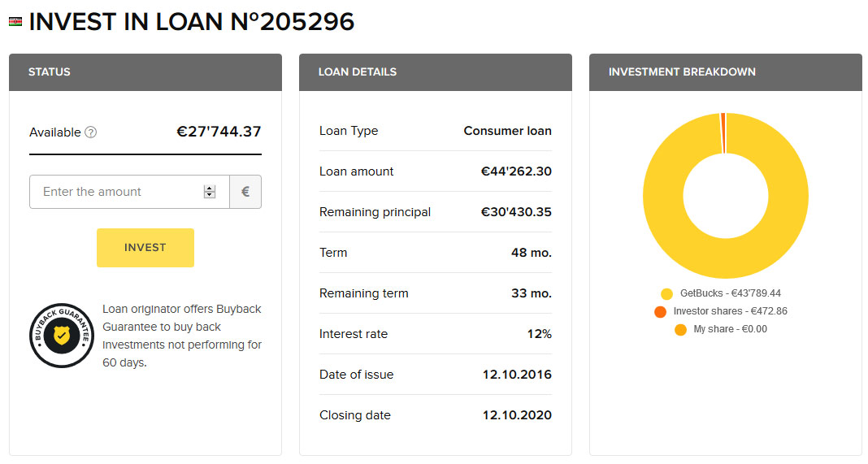Click the STATUS panel header
Image resolution: width=868 pixels, height=464 pixels.
tap(145, 72)
